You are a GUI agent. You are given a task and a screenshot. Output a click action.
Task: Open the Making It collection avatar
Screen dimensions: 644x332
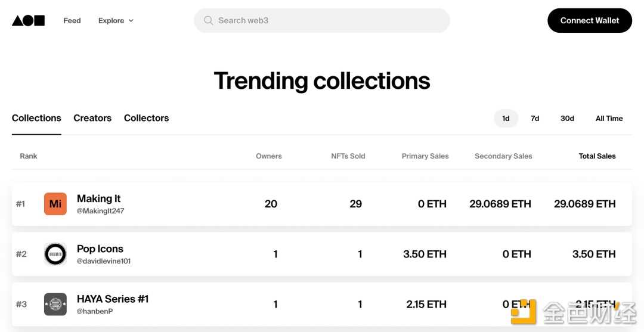(x=55, y=204)
